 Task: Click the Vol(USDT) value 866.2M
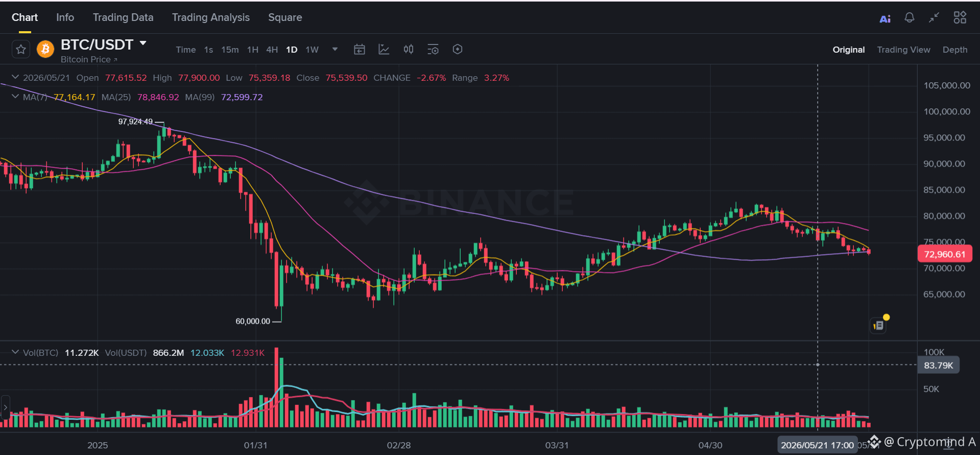[169, 353]
